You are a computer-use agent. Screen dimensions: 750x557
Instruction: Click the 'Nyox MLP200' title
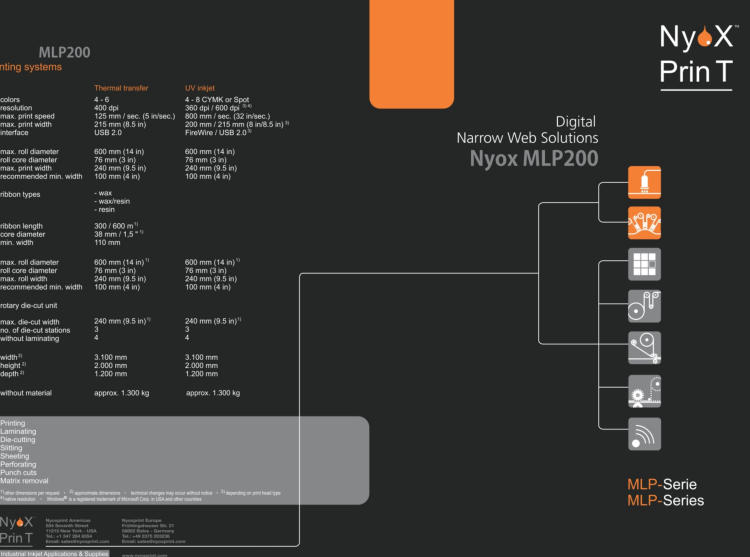pyautogui.click(x=534, y=158)
